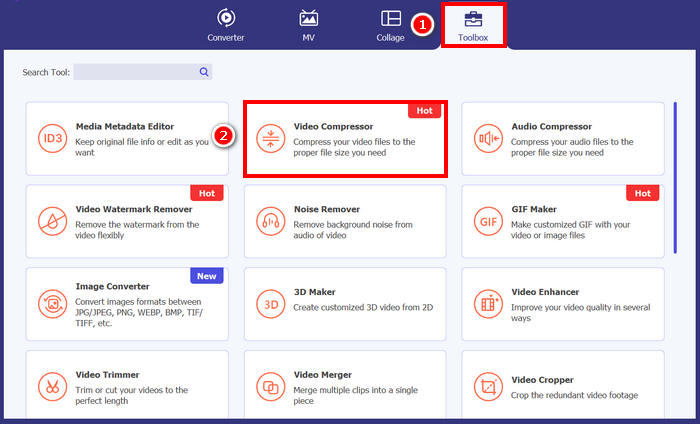Select the 3D Maker icon
The width and height of the screenshot is (700, 424).
coord(270,303)
